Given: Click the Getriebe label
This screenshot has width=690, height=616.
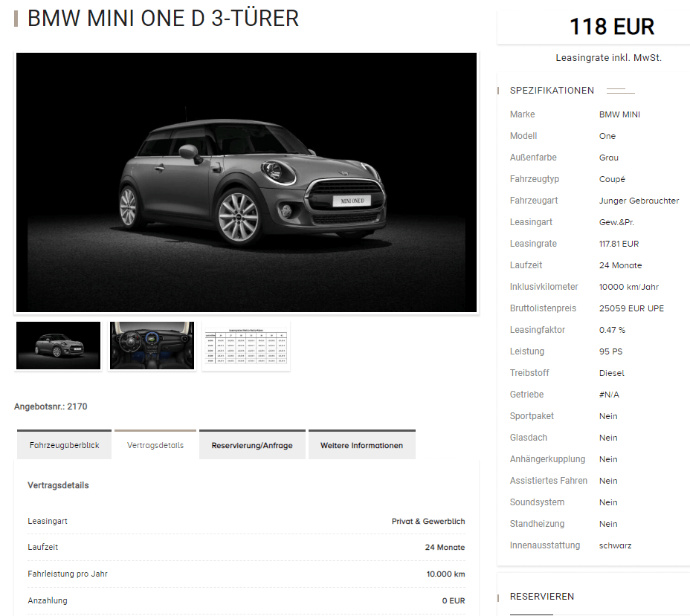Looking at the screenshot, I should (526, 395).
